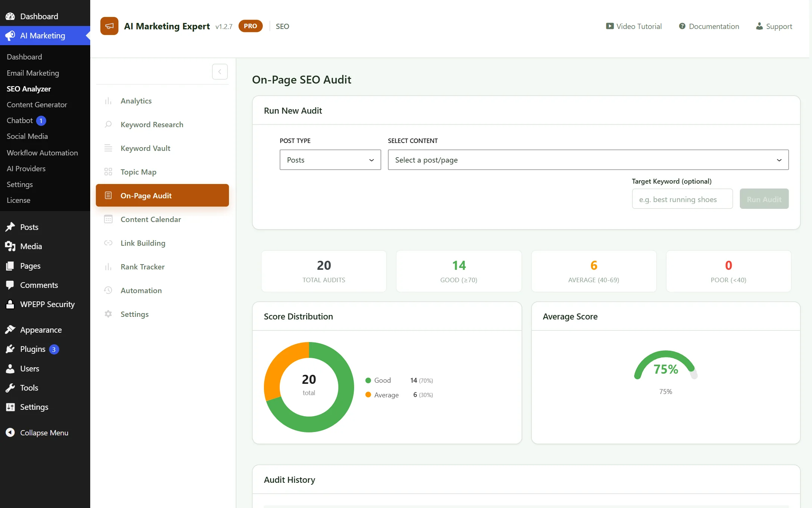Image resolution: width=812 pixels, height=508 pixels.
Task: Go to Content Calendar section
Action: pos(162,219)
